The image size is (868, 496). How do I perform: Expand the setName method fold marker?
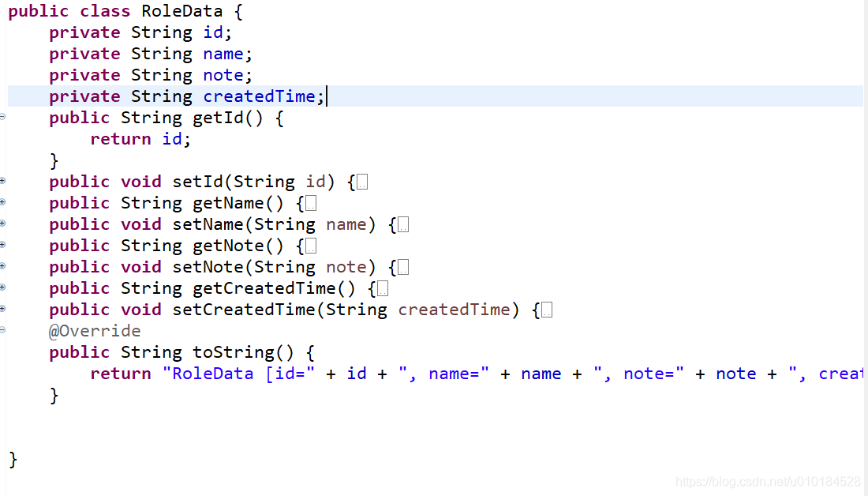coord(2,224)
